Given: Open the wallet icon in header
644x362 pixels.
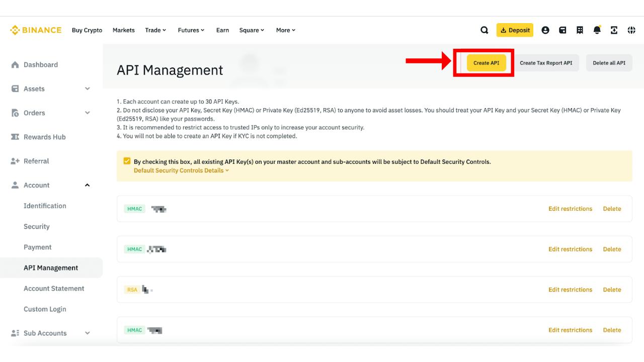Looking at the screenshot, I should pyautogui.click(x=562, y=30).
